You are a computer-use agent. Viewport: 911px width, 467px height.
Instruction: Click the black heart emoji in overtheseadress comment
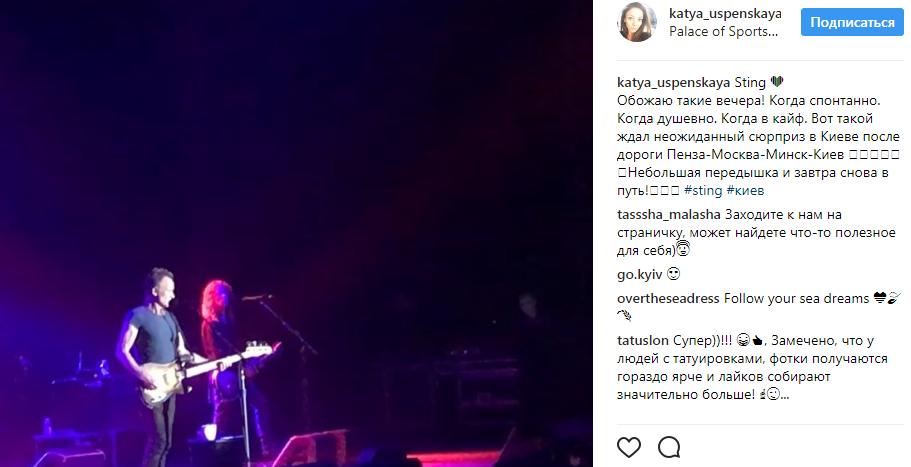[880, 299]
